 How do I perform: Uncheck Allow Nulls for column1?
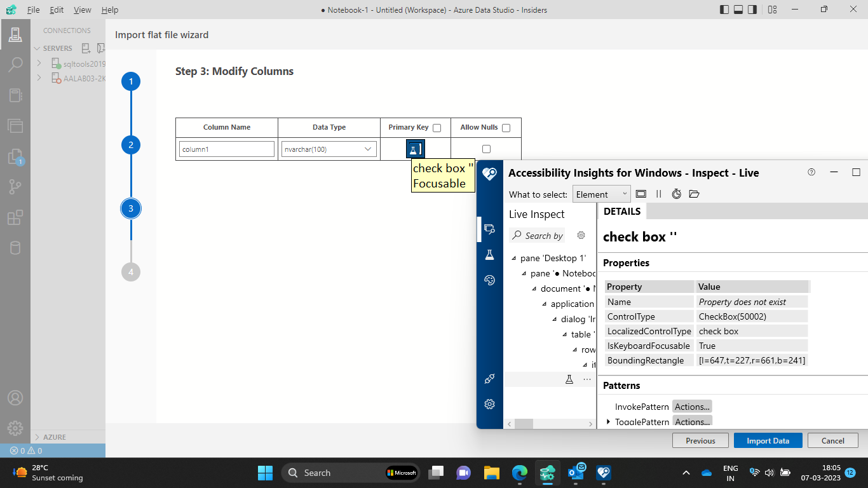[x=486, y=148]
